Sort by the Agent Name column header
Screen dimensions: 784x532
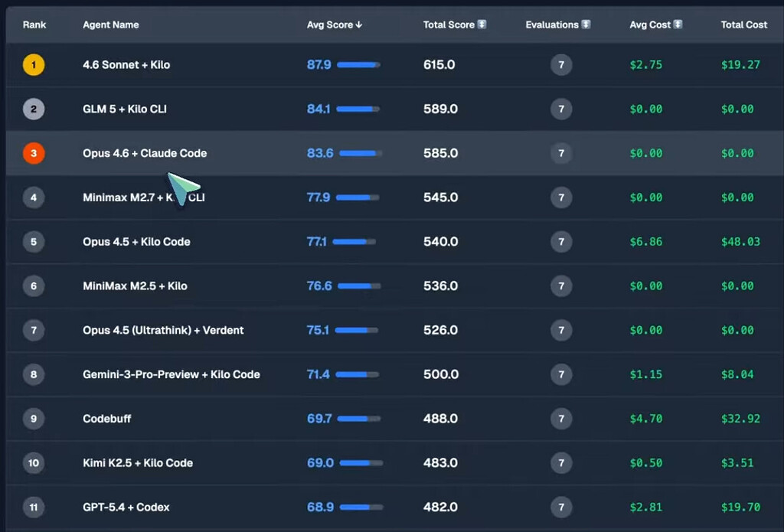pos(111,24)
